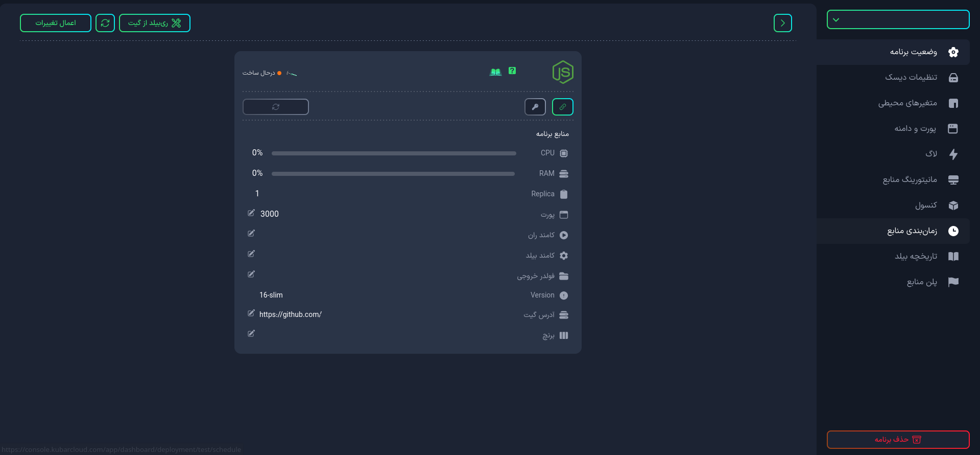Click the refresh icon in the top toolbar
Viewport: 980px width, 455px height.
point(105,23)
